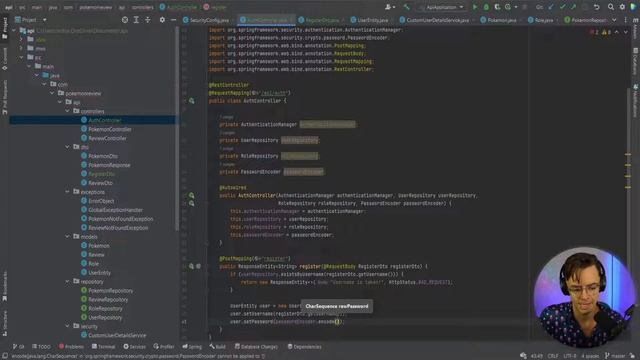Expand all in the Project tool window

[x=136, y=20]
